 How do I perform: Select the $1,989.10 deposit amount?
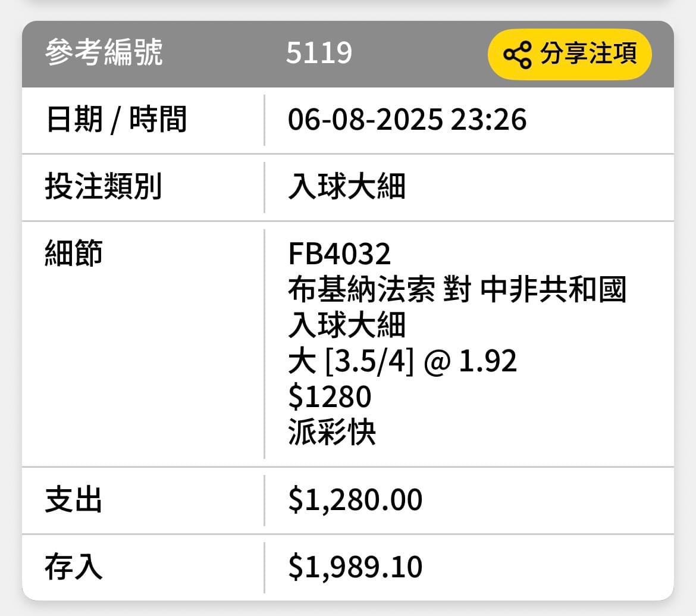click(355, 567)
